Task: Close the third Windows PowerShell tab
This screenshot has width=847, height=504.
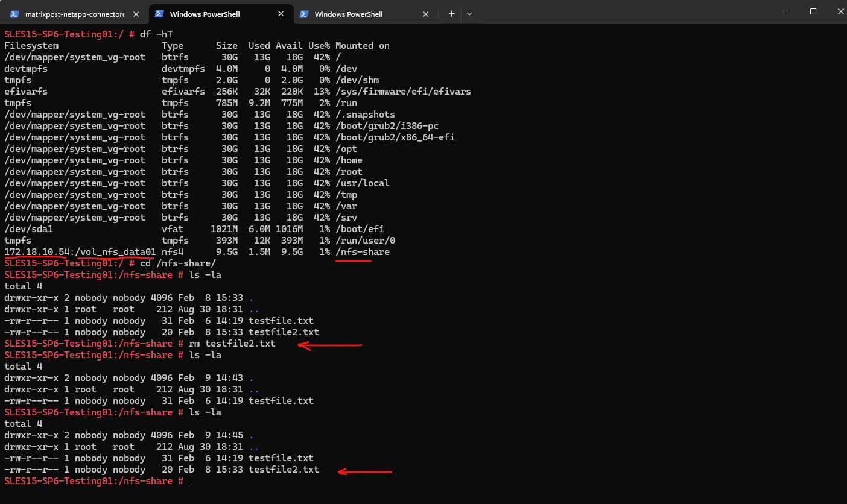Action: [x=426, y=14]
